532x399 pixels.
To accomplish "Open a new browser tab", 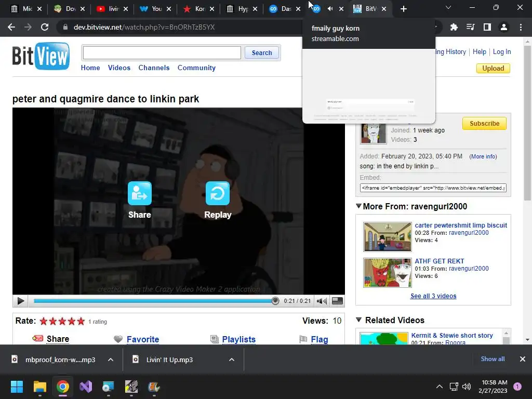I will [403, 9].
